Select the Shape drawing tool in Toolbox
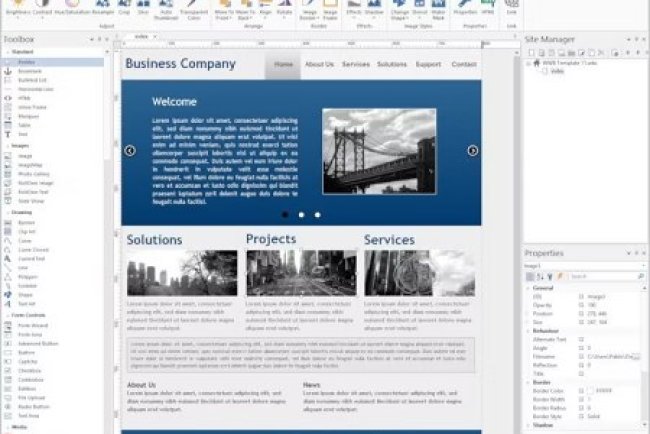 click(x=25, y=295)
